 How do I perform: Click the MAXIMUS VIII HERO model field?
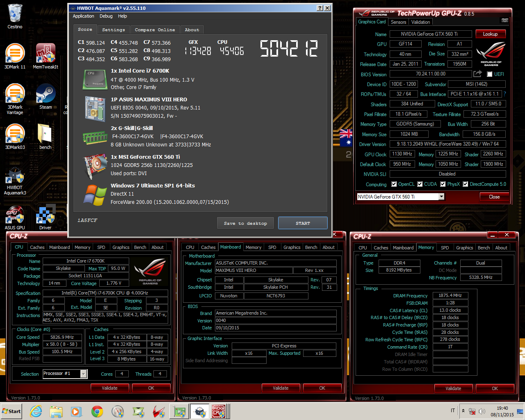click(254, 271)
